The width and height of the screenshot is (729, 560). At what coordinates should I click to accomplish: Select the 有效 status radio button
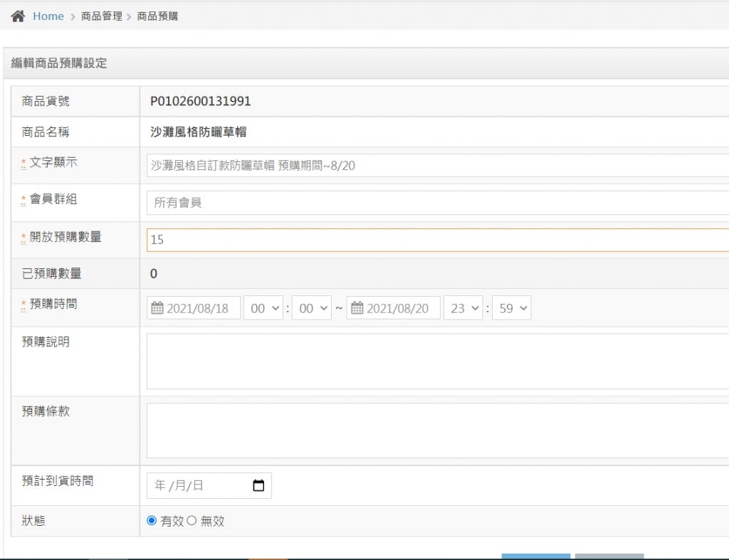(152, 521)
